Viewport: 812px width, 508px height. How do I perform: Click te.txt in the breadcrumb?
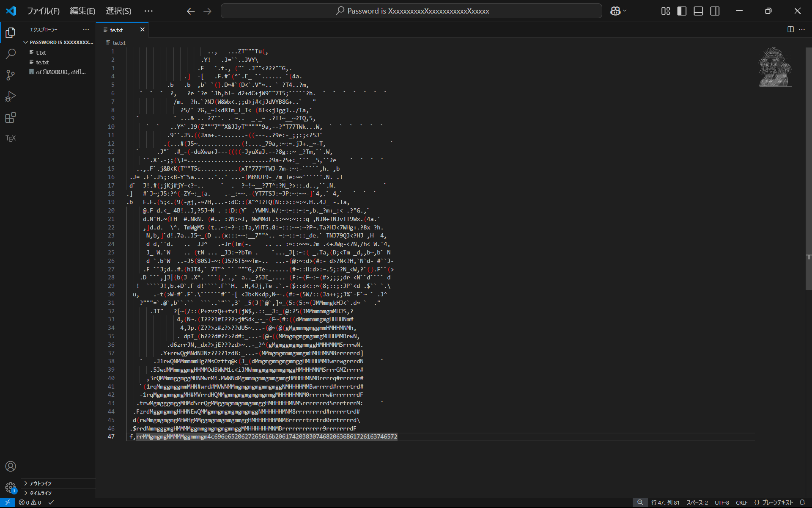click(x=119, y=43)
